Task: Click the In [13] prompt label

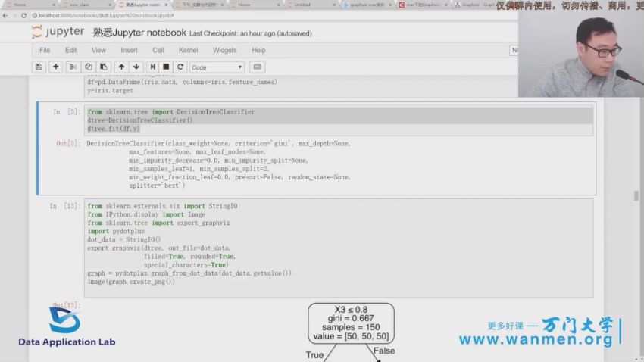Action: point(64,206)
